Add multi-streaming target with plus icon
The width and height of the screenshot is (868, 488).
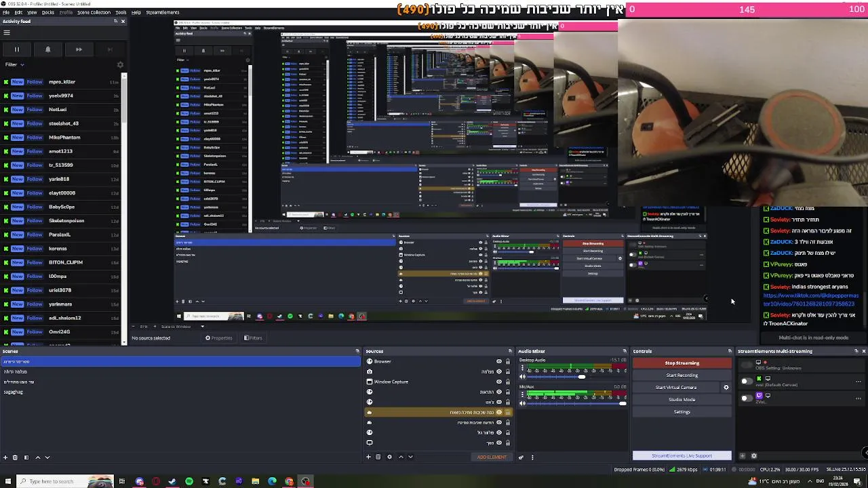pos(743,456)
